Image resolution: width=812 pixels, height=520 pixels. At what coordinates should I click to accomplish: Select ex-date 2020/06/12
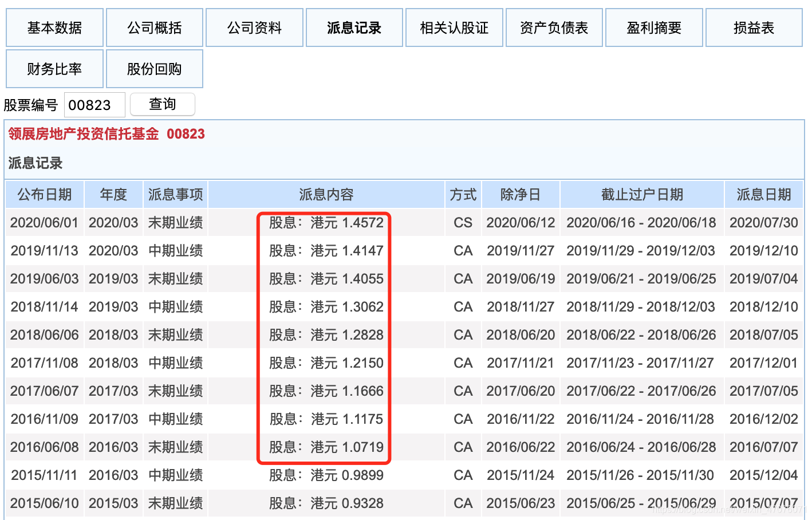521,223
